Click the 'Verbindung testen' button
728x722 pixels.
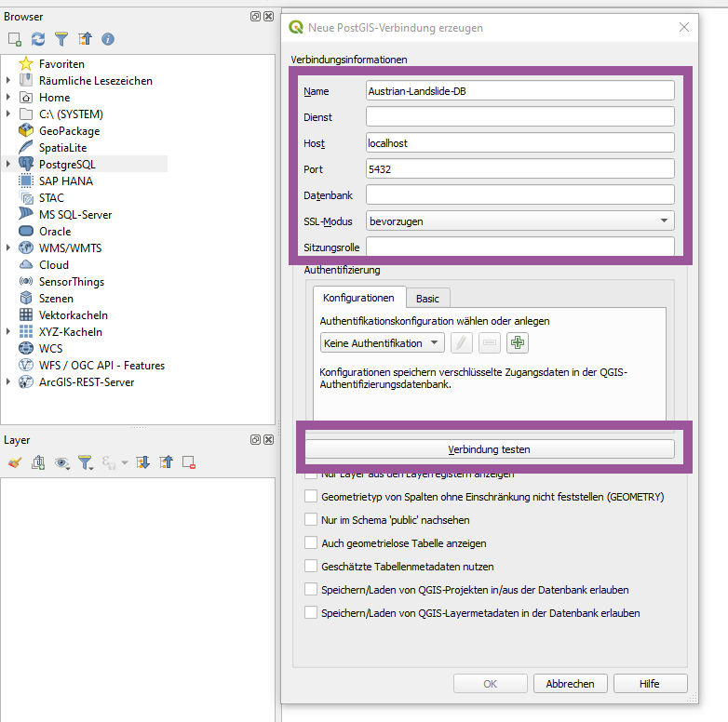[x=489, y=449]
